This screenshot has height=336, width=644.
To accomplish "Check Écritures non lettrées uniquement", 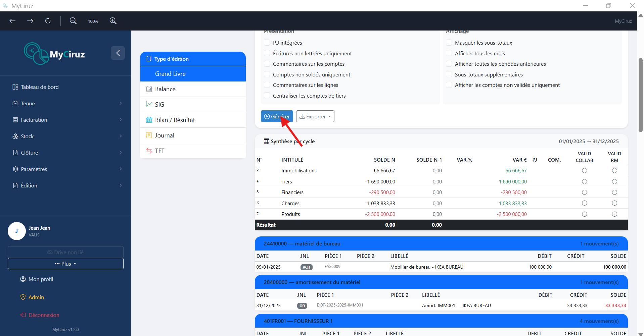I will tap(267, 53).
